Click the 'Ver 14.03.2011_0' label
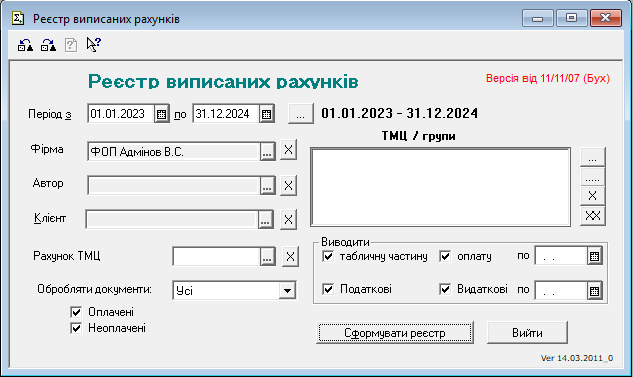633x377 pixels. pos(577,358)
